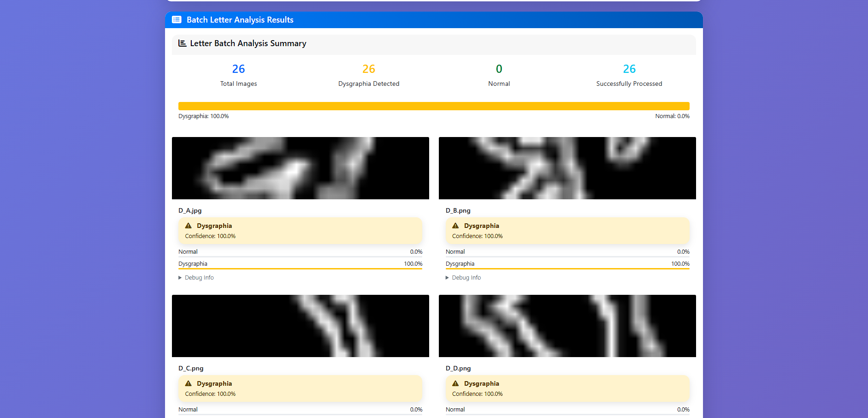Image resolution: width=868 pixels, height=418 pixels.
Task: Click the Dysgraphia 100.0% bar for D_B.png
Action: 567,269
